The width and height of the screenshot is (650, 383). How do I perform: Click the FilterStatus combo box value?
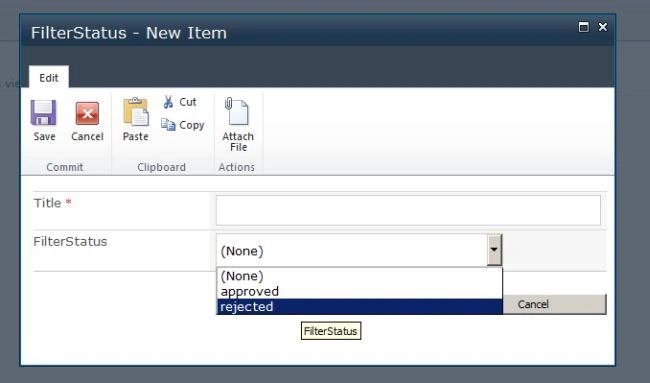point(352,250)
